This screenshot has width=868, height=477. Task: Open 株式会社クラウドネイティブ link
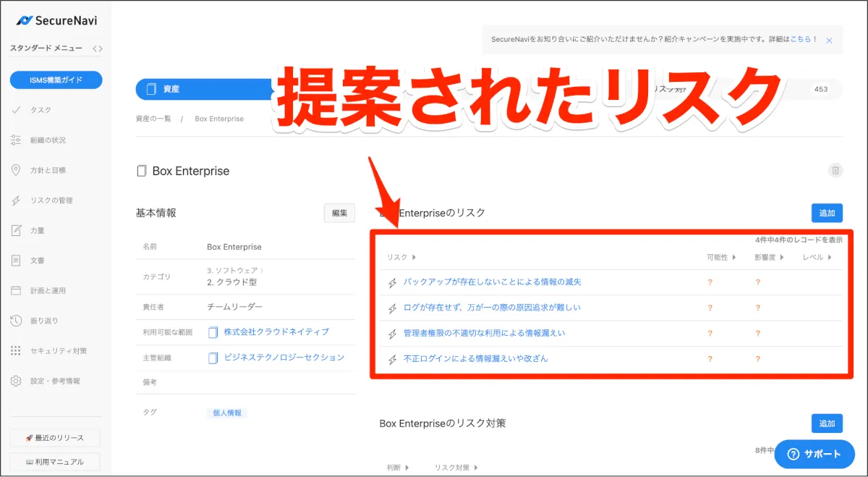point(276,332)
